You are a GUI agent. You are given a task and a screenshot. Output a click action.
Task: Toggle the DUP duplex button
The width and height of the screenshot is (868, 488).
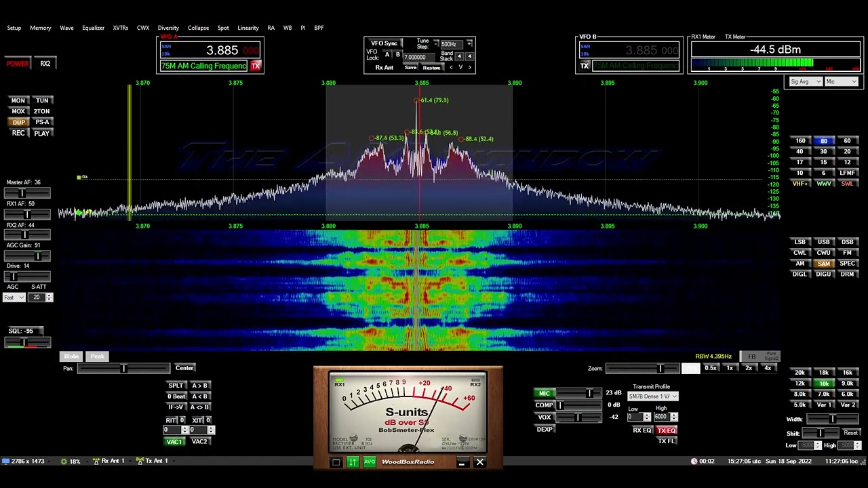click(x=18, y=122)
